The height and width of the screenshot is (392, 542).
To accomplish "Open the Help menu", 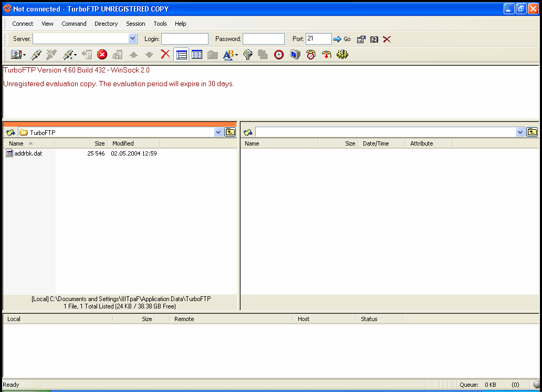I will pyautogui.click(x=181, y=24).
